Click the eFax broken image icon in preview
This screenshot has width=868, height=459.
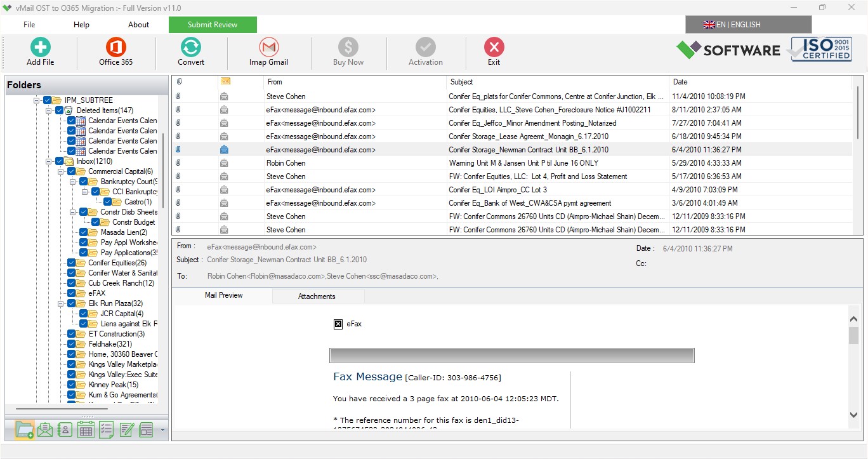[x=338, y=324]
